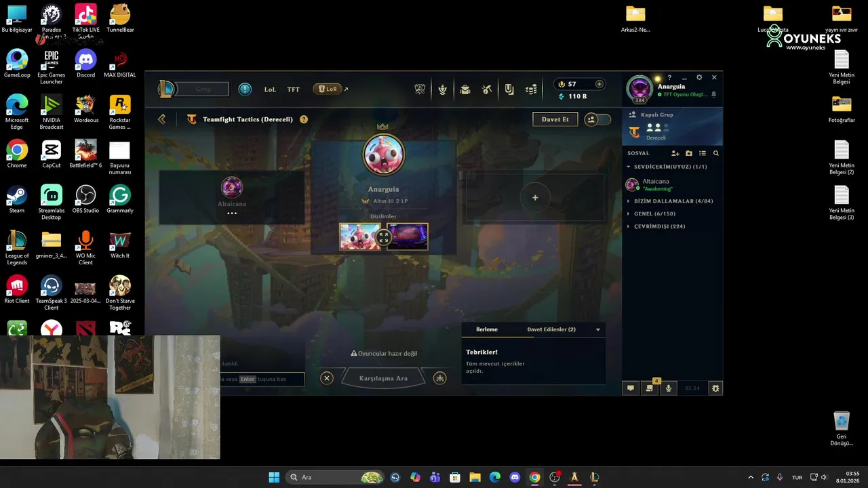
Task: Open the Add Friend icon in Sosyal
Action: click(x=675, y=153)
